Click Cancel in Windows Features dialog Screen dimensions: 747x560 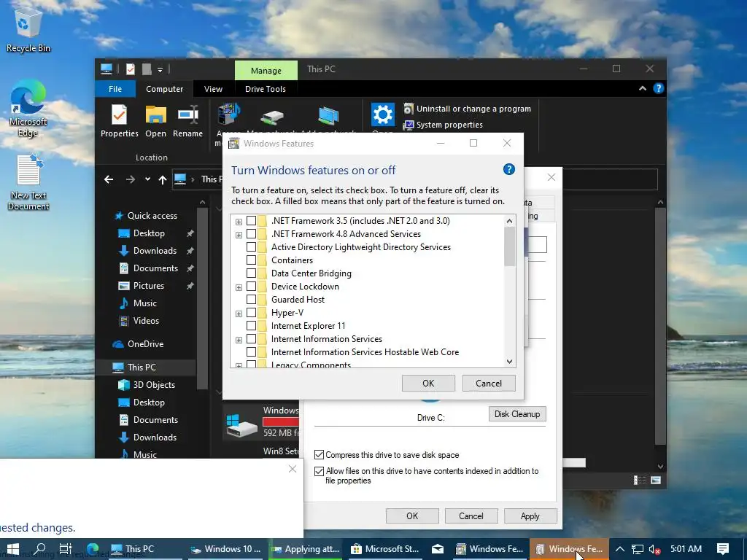click(489, 384)
